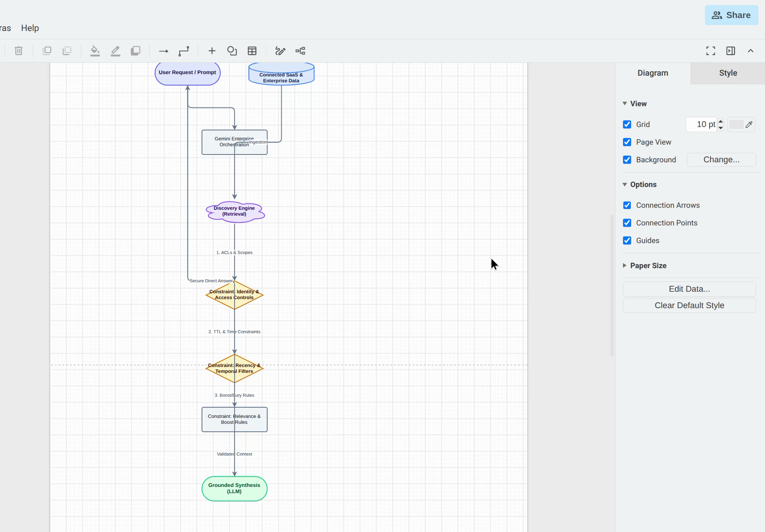
Task: Open the Shapes icon in toolbar
Action: [x=232, y=51]
